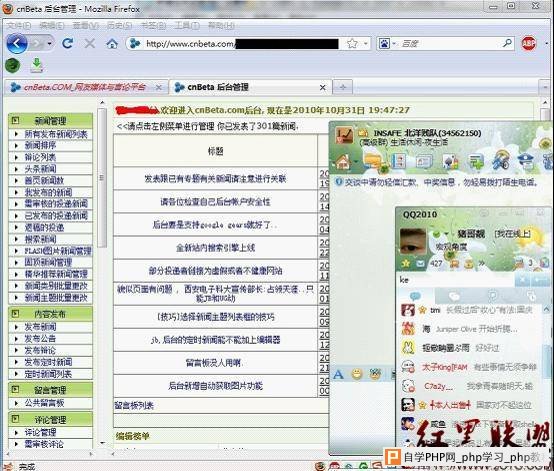Open emoticon smiley picker in chat

coord(357,374)
